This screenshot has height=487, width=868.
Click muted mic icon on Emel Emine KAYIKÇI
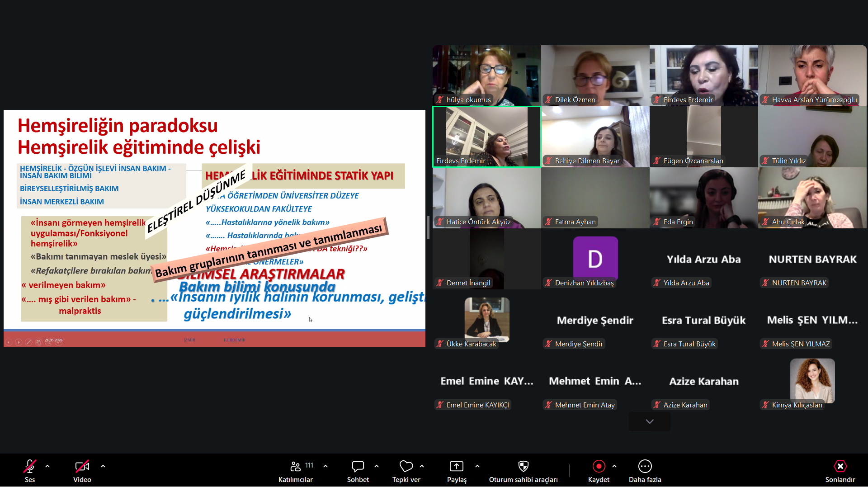pos(440,405)
